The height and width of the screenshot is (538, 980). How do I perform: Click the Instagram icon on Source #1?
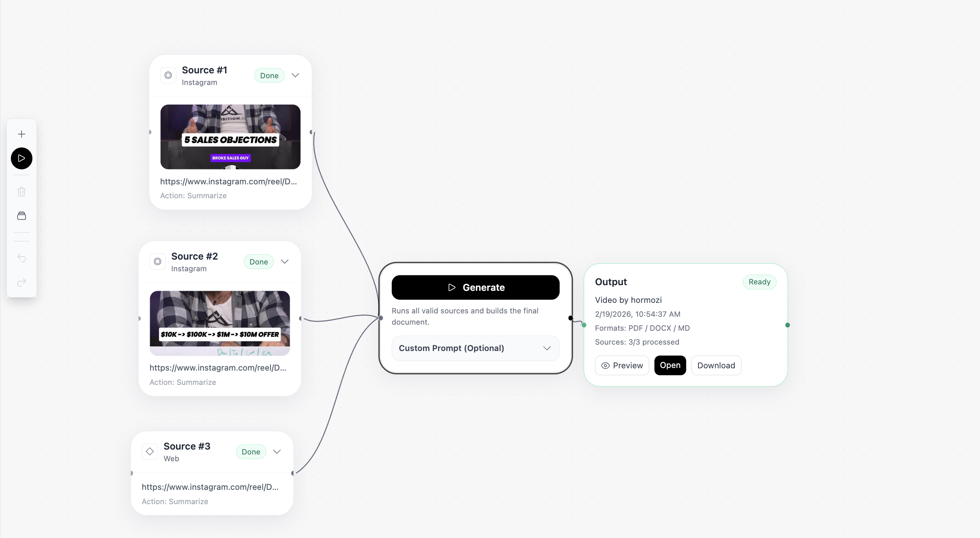tap(168, 75)
